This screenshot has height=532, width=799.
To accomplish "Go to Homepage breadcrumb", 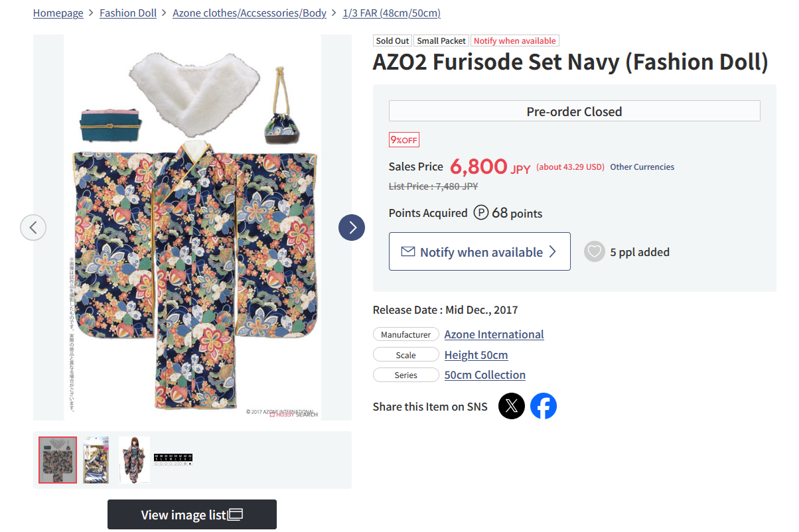I will [x=58, y=13].
